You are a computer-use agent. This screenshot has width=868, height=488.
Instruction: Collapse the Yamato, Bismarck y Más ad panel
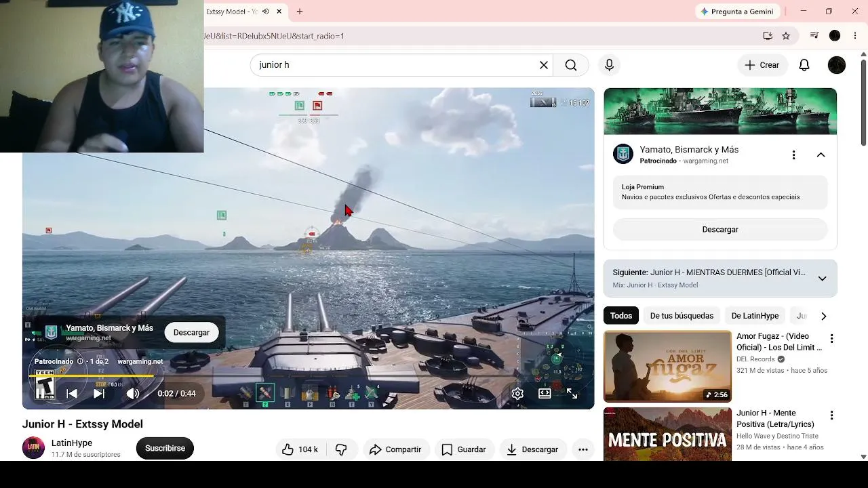pyautogui.click(x=821, y=155)
